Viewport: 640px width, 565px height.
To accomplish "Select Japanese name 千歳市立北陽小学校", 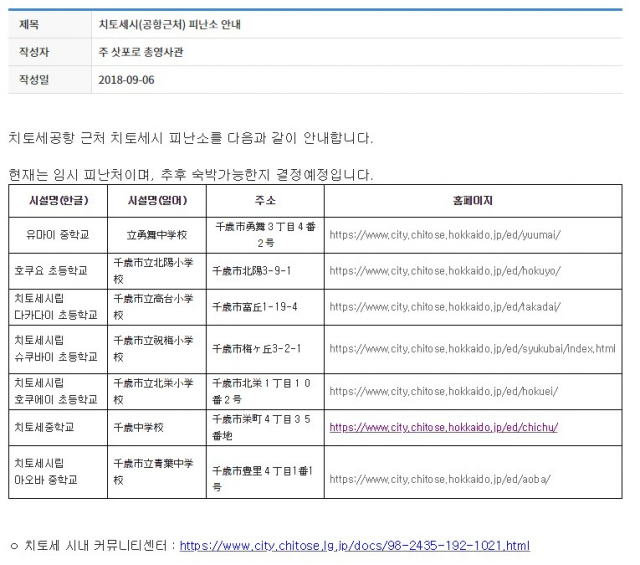I will coord(153,271).
